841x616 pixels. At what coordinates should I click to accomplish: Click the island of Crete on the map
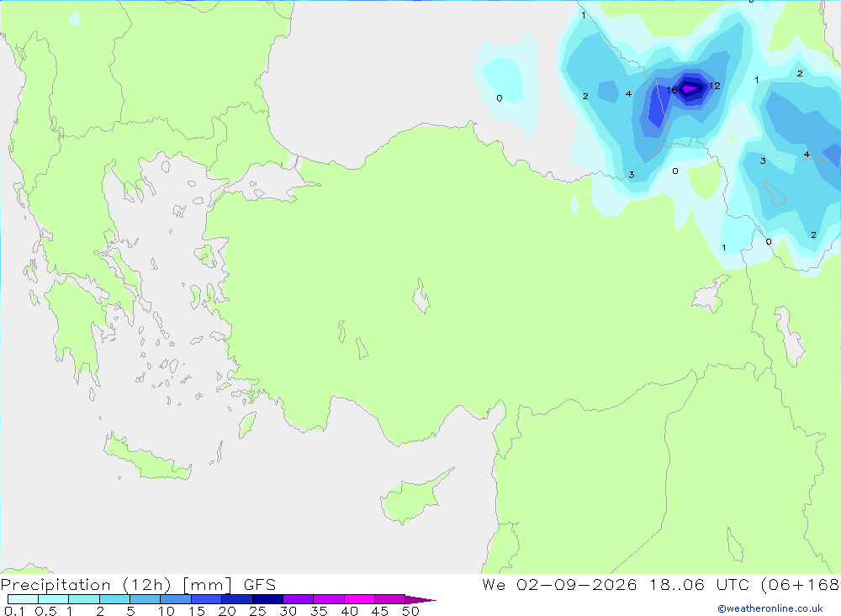pos(147,457)
